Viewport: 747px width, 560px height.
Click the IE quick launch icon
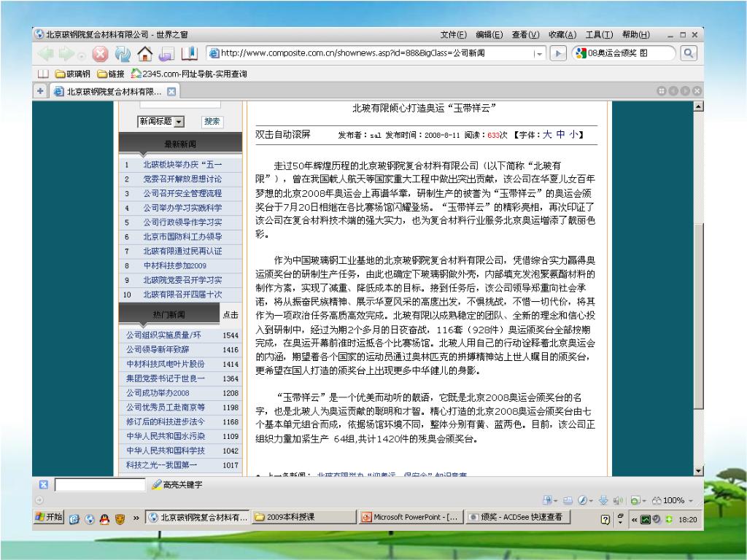point(74,519)
